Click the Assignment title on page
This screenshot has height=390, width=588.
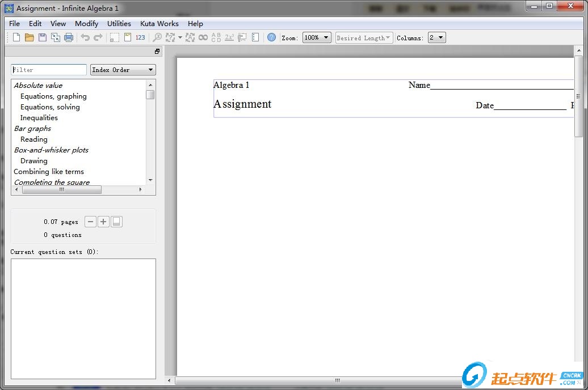[242, 104]
